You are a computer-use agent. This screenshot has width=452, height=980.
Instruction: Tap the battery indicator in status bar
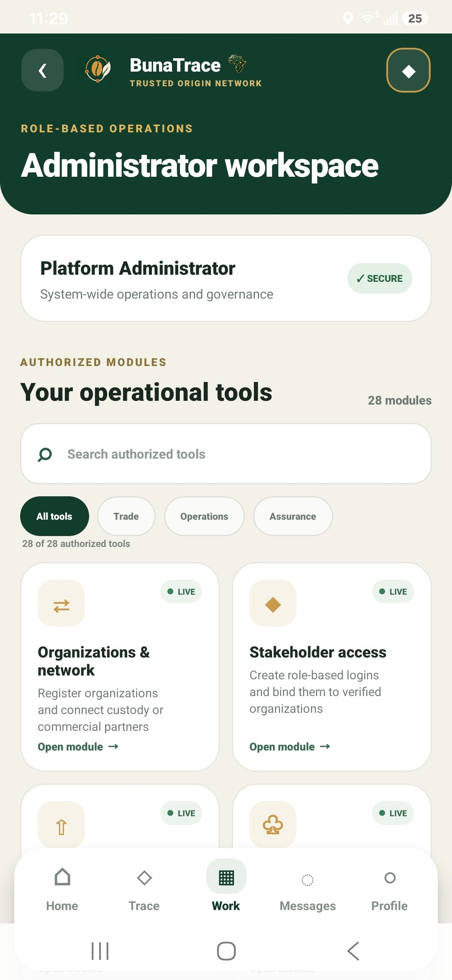pyautogui.click(x=415, y=18)
